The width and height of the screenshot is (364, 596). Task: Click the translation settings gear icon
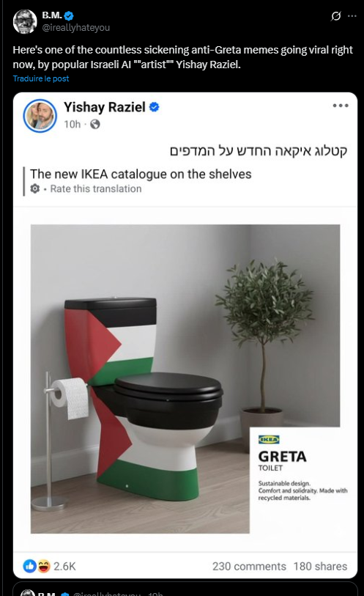35,188
